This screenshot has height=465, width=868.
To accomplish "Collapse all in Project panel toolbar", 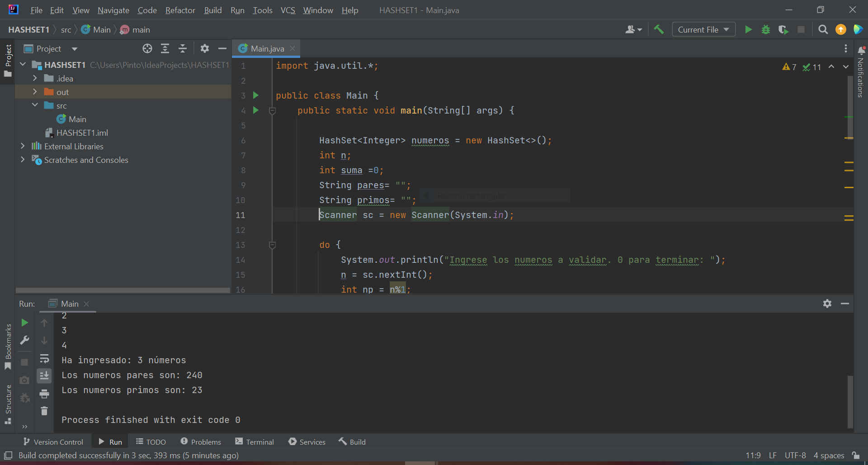I will pyautogui.click(x=183, y=48).
